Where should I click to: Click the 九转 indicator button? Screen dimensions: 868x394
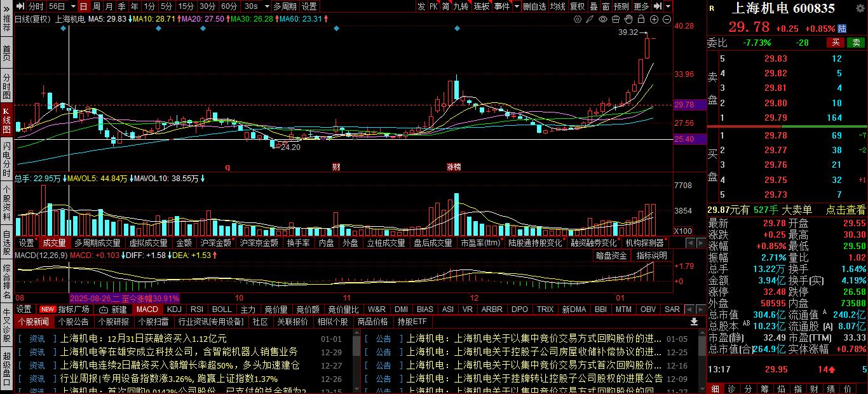pyautogui.click(x=461, y=6)
